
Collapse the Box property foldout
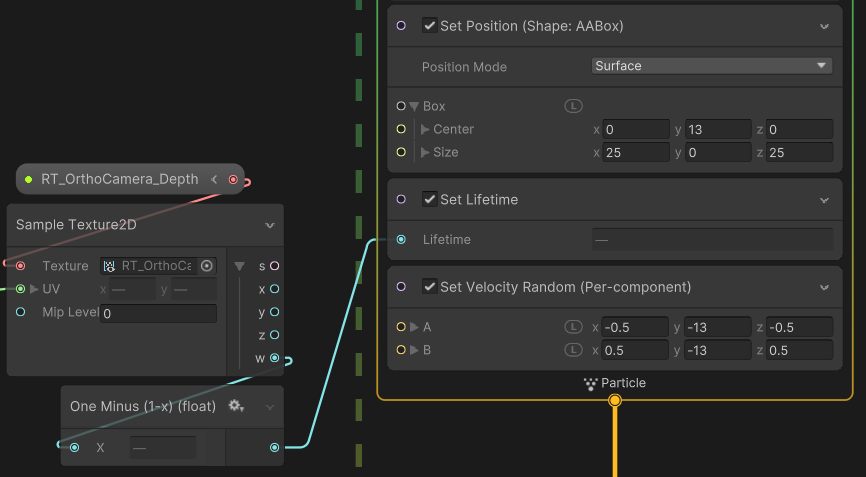pos(414,106)
